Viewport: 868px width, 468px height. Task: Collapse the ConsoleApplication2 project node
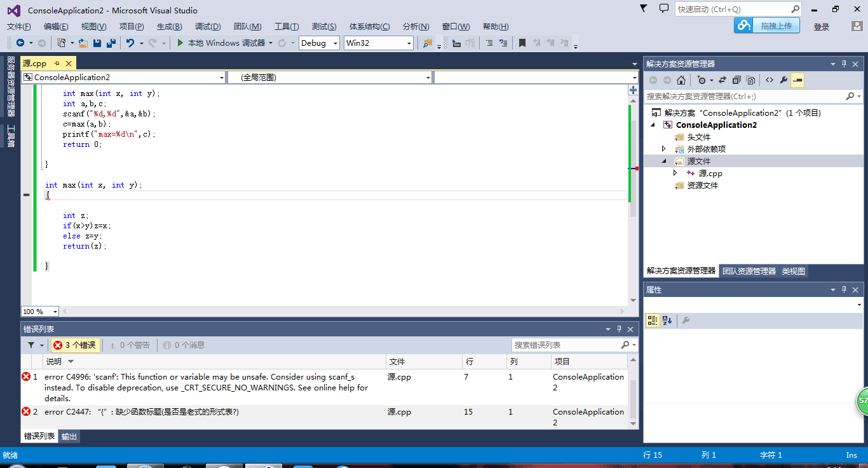point(654,125)
